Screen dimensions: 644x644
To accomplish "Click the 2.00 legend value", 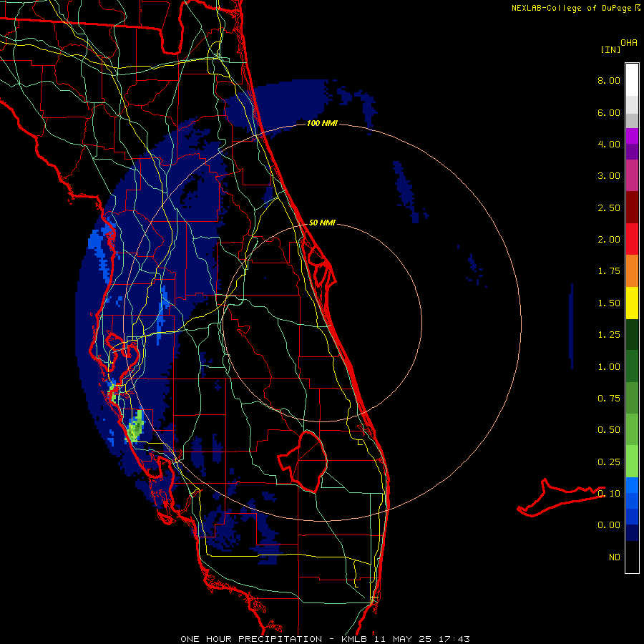I will point(609,240).
